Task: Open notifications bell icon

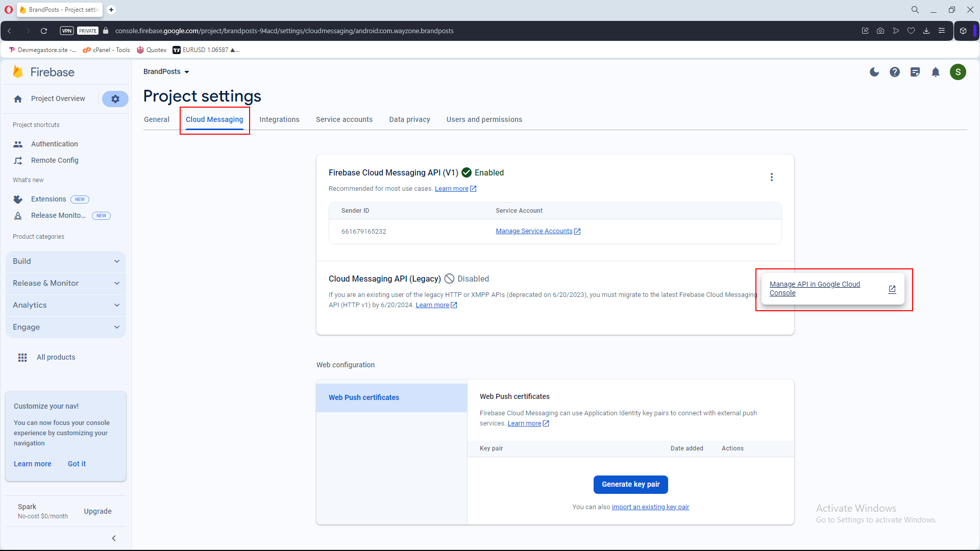Action: 936,72
